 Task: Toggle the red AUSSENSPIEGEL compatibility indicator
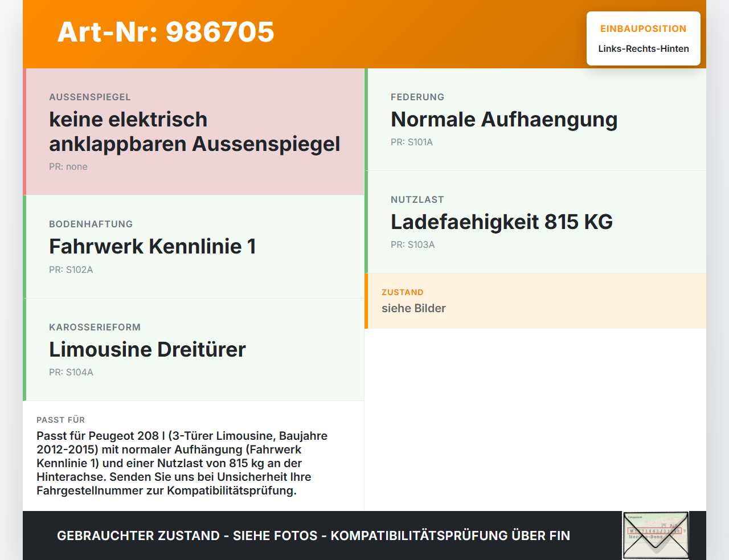24,131
